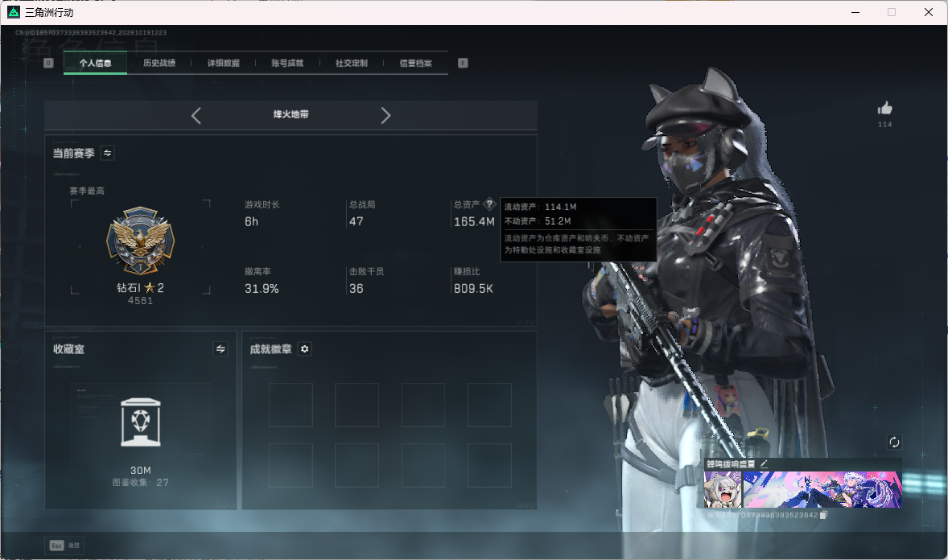Screen dimensions: 948x560
Task: Click the 赚损比 value 809.5K
Action: 473,289
